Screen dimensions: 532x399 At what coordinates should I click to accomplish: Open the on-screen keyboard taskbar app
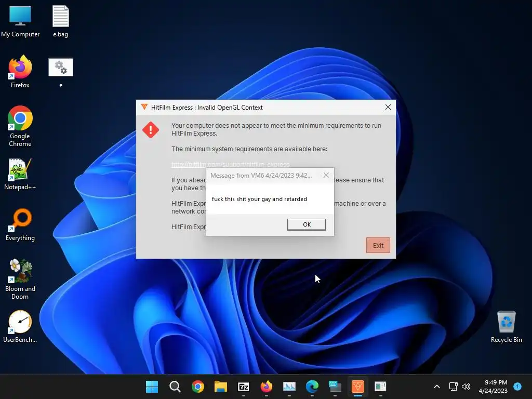click(335, 387)
